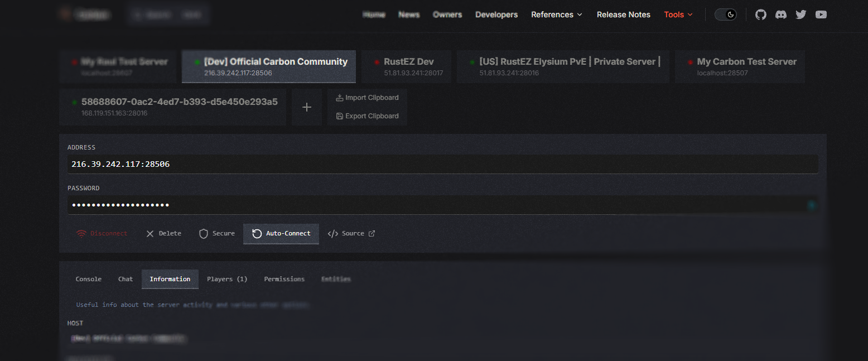Focus the Address input field
Viewport: 868px width, 361px height.
(x=443, y=164)
